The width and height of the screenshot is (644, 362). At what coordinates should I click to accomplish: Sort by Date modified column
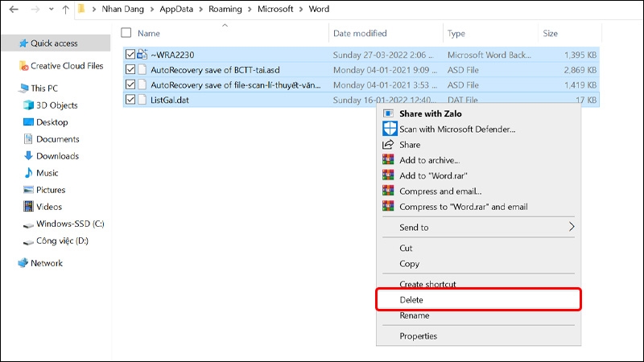360,33
